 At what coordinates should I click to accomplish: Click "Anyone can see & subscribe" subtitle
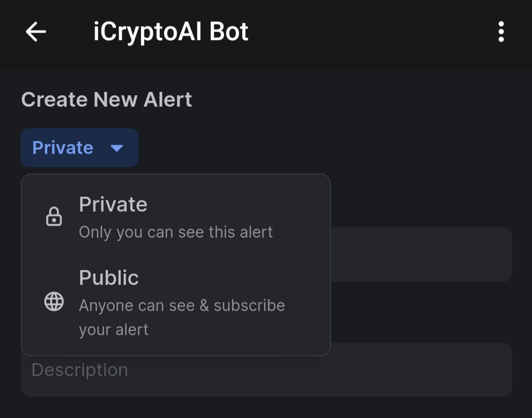(x=182, y=305)
